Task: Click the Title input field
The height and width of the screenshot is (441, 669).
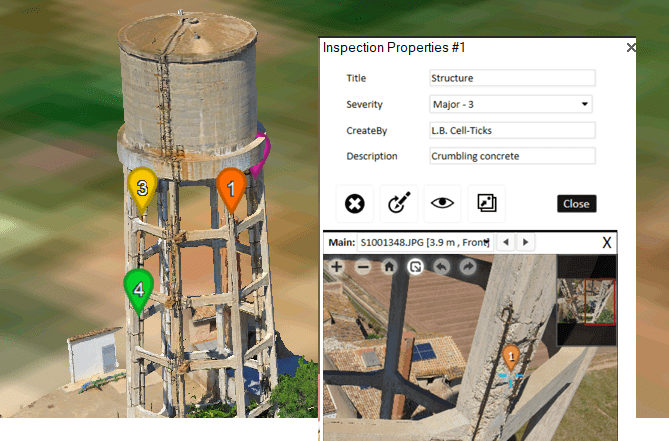Action: click(x=511, y=78)
